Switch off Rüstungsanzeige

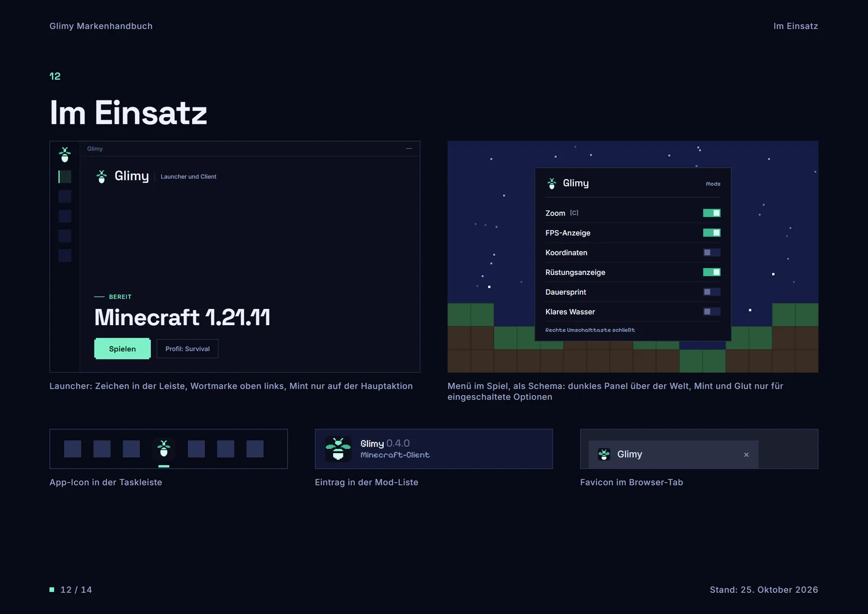coord(712,272)
